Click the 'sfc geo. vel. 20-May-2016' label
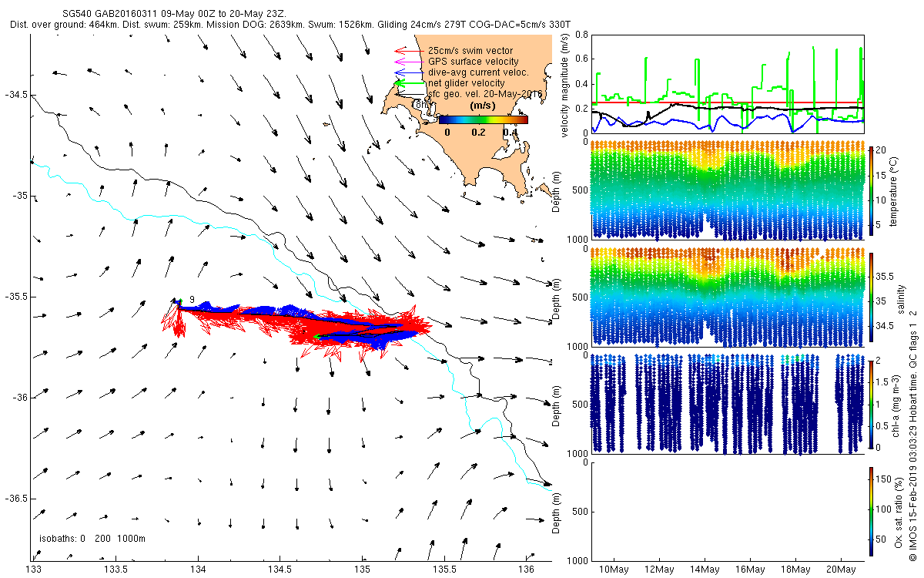Screen dimensions: 924x578 tap(486, 94)
